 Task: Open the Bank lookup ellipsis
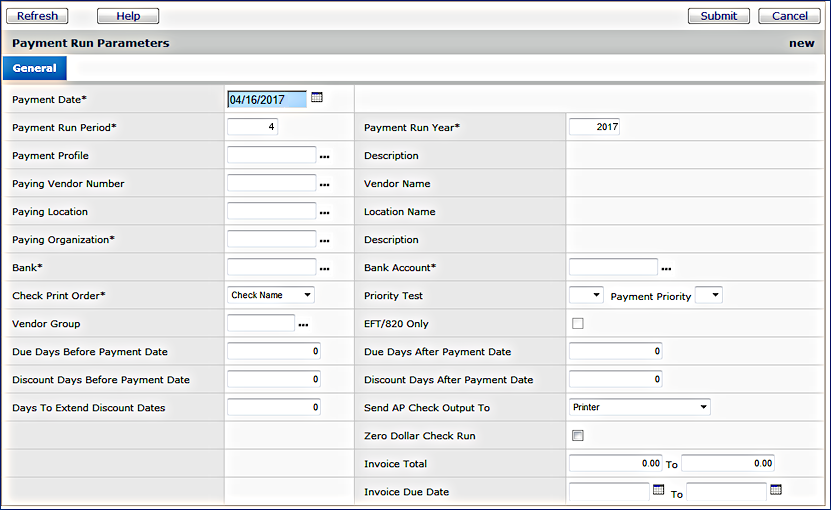click(324, 269)
